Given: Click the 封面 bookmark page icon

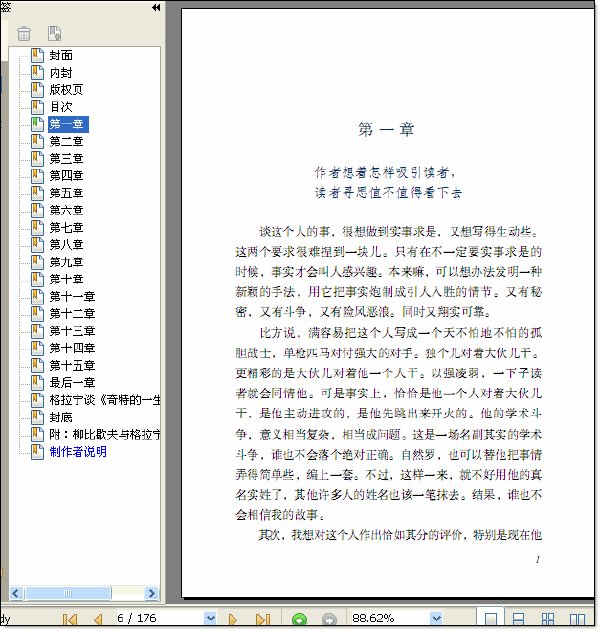Looking at the screenshot, I should [37, 55].
